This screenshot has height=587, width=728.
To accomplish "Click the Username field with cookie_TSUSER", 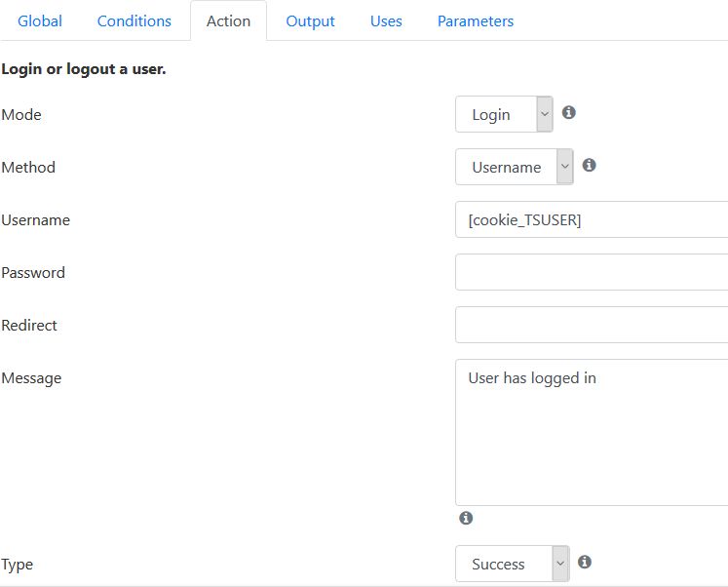I will point(592,219).
